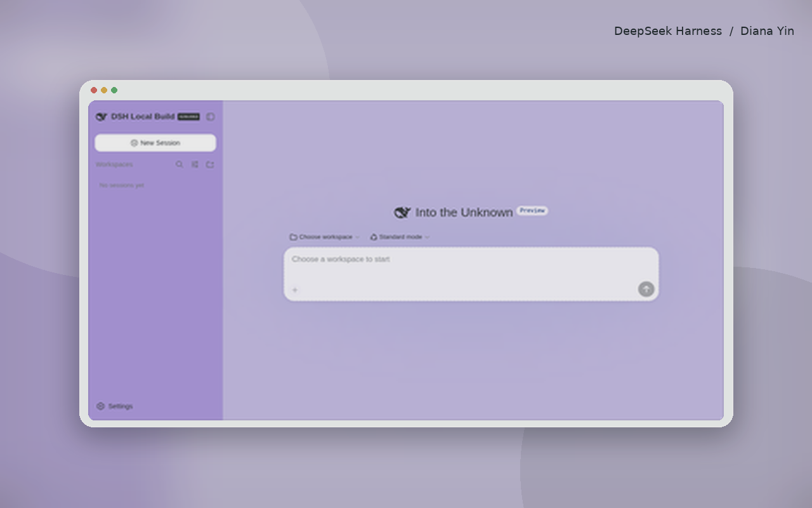
Task: Maximize the window with the green button
Action: (x=114, y=90)
